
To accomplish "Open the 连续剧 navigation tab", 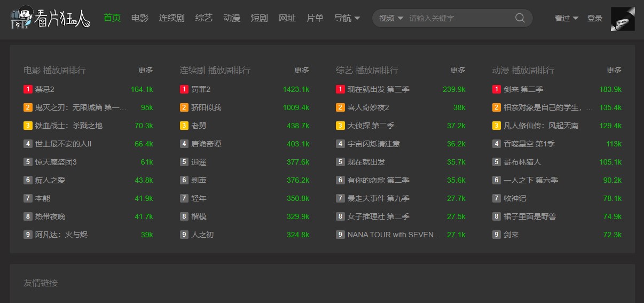I will [x=172, y=18].
